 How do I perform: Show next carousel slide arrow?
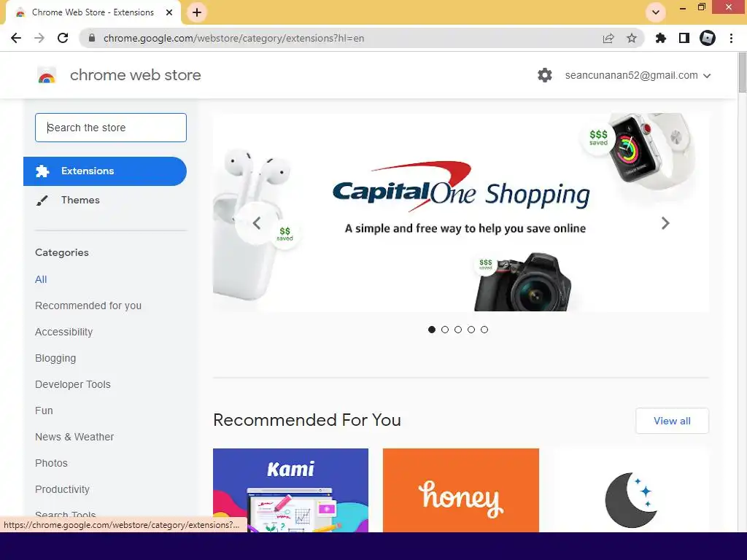click(x=665, y=223)
